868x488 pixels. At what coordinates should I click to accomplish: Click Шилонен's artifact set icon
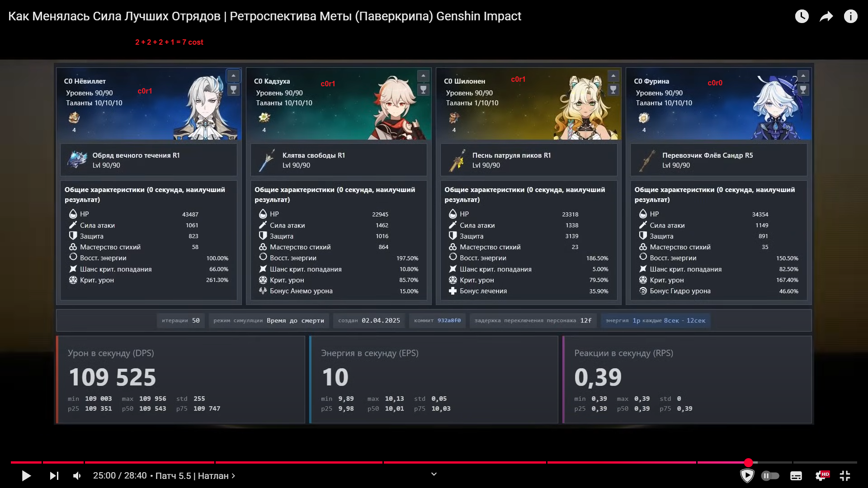tap(454, 118)
